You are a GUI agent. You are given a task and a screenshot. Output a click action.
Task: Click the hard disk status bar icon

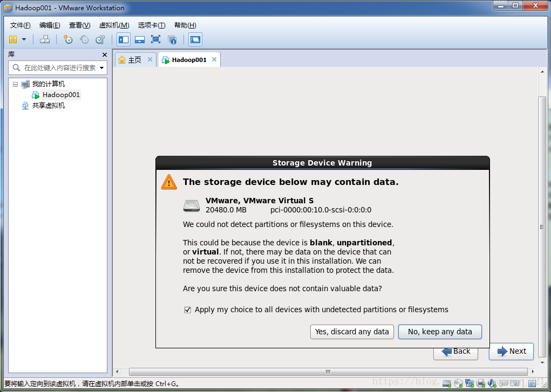447,383
